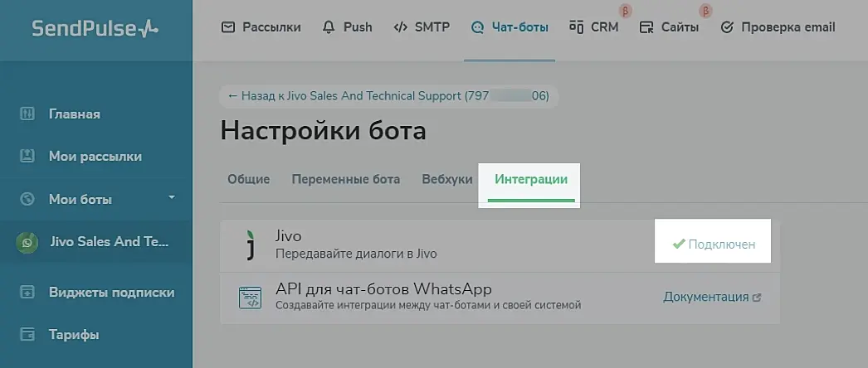Go back to Jivo Sales And Technical Support

[388, 96]
